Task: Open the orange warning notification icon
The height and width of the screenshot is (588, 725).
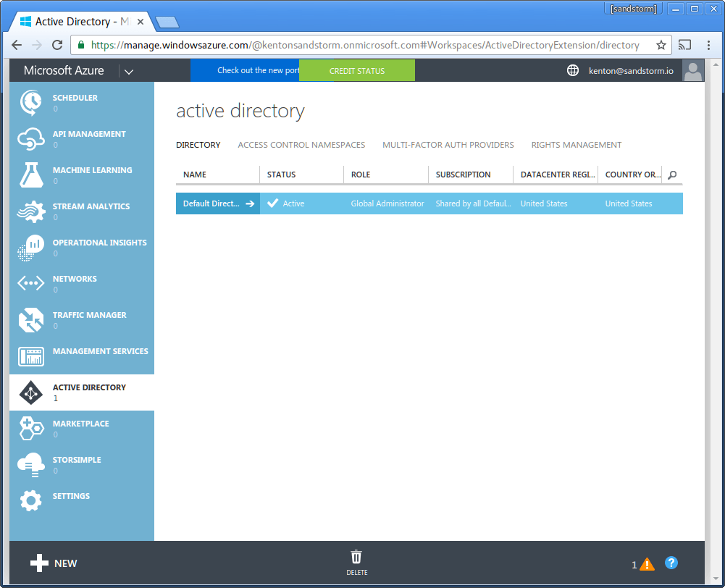Action: 647,564
